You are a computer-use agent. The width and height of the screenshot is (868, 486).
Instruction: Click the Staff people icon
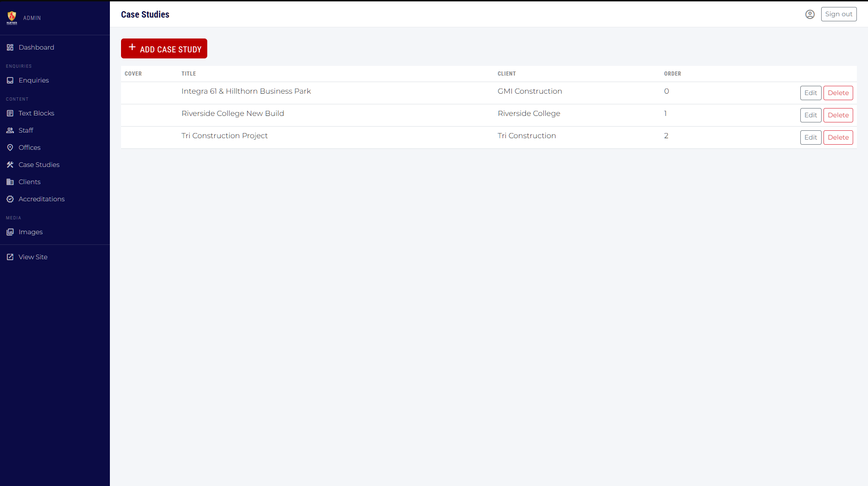click(x=10, y=130)
